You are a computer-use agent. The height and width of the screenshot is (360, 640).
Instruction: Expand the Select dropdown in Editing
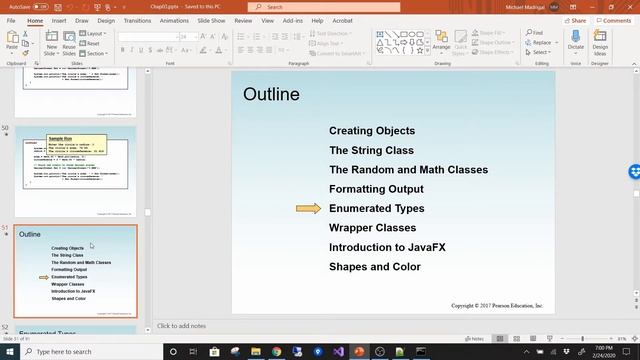[x=538, y=52]
